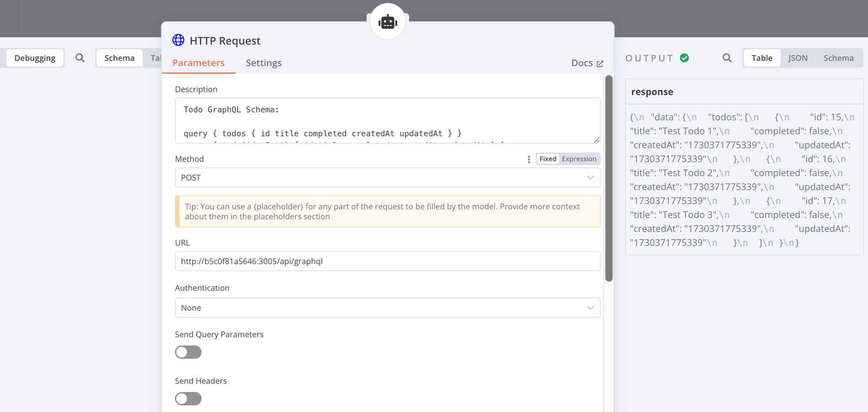Image resolution: width=868 pixels, height=412 pixels.
Task: Open search in the OUTPUT panel
Action: point(727,58)
